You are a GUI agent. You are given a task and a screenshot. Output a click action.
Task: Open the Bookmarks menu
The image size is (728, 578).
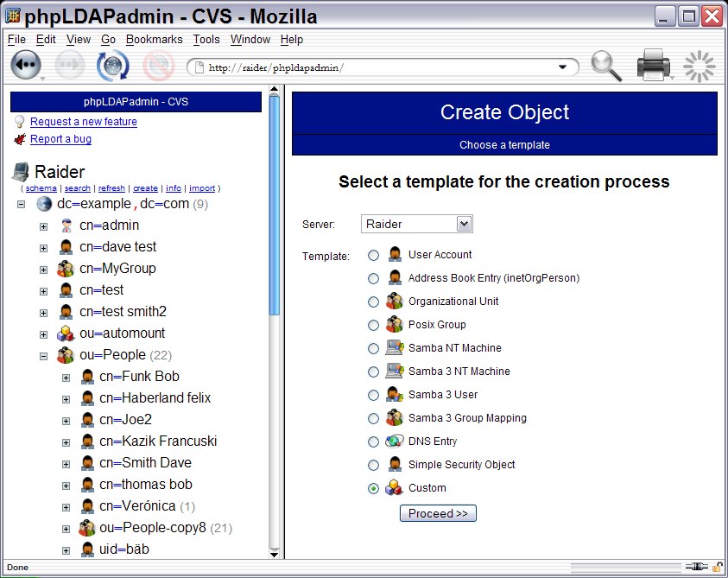(x=154, y=40)
